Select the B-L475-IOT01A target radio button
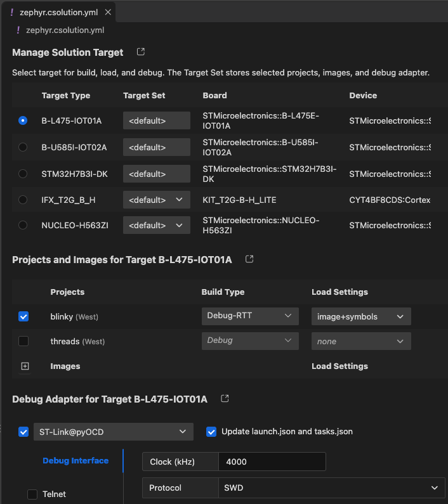This screenshot has width=448, height=504. [23, 120]
